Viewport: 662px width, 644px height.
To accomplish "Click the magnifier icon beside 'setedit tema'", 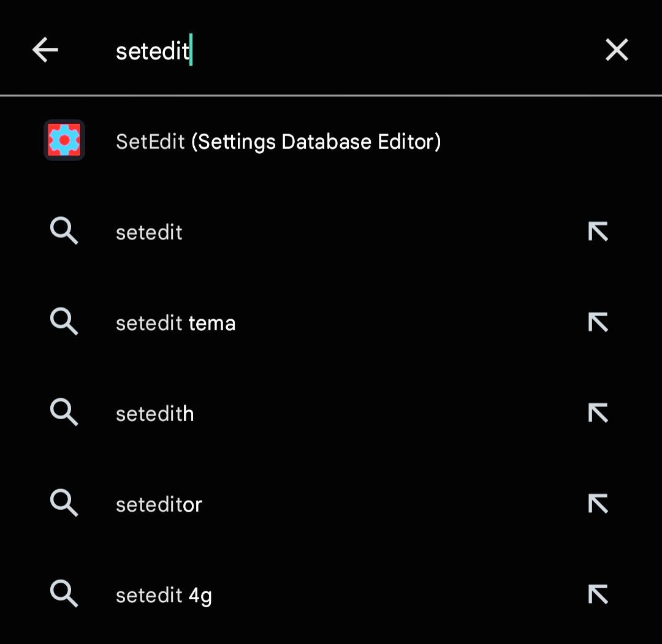I will tap(64, 322).
